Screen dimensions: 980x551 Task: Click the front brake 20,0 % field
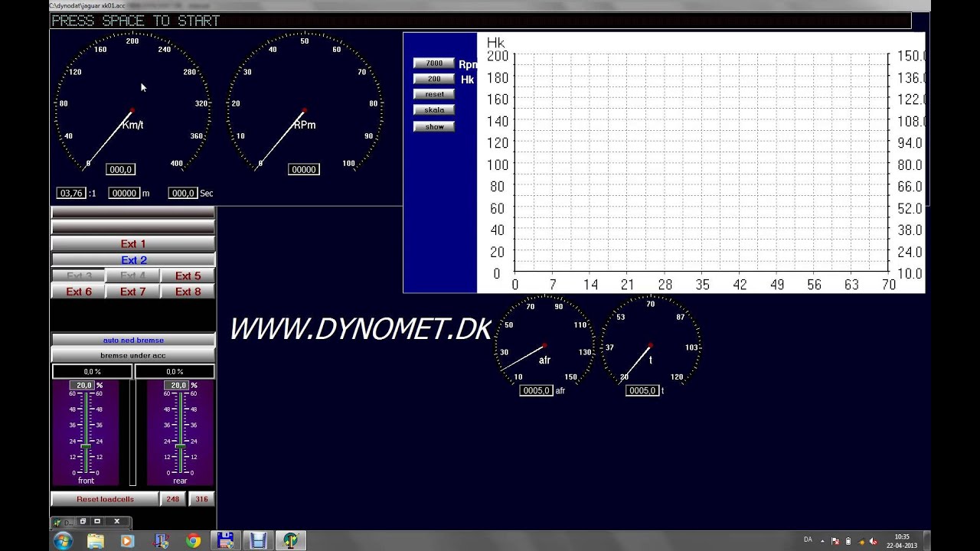click(83, 385)
